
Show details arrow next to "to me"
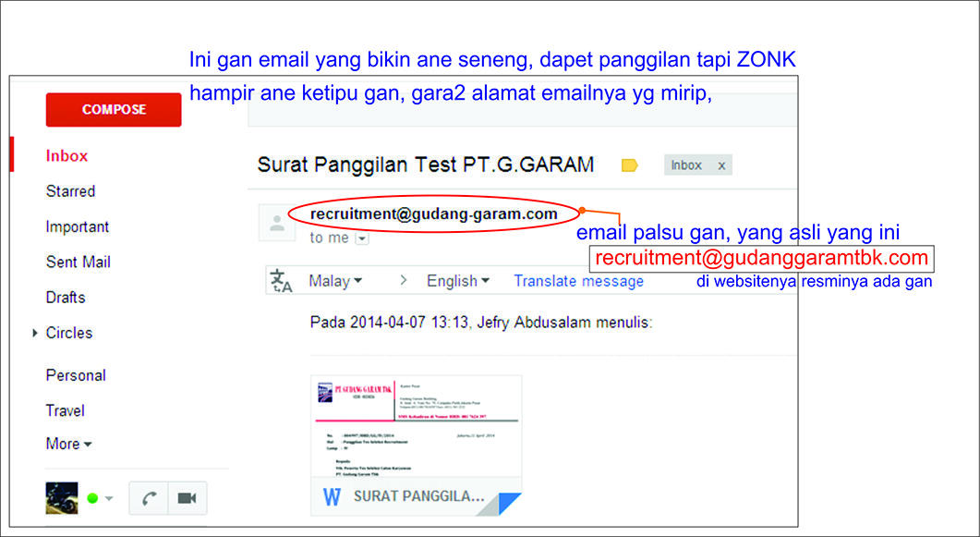(x=361, y=238)
